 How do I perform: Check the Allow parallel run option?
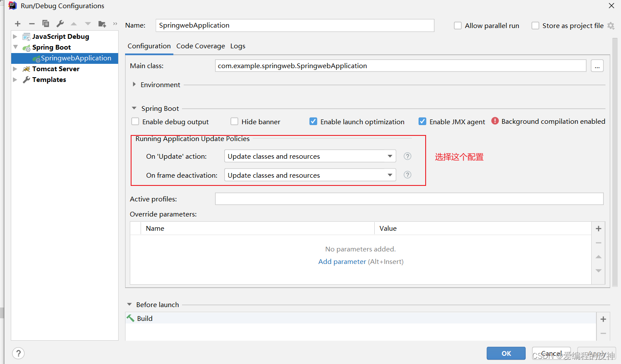click(458, 25)
